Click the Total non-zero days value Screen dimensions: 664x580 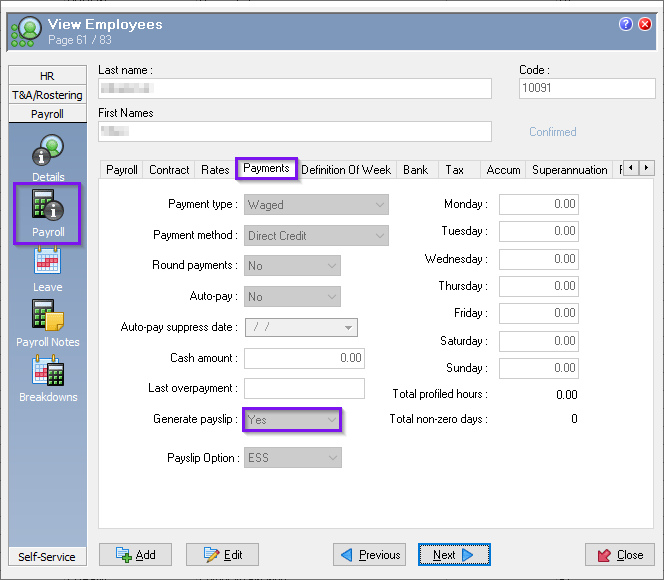click(x=574, y=419)
